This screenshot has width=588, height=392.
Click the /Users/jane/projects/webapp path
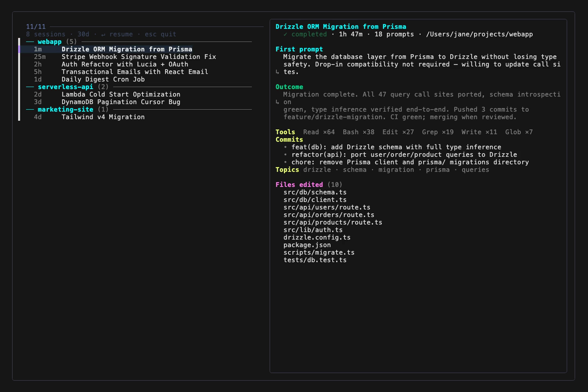coord(479,34)
